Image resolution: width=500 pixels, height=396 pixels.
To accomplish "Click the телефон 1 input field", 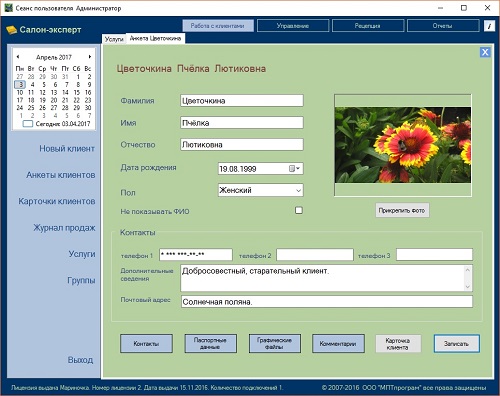I will pyautogui.click(x=196, y=255).
